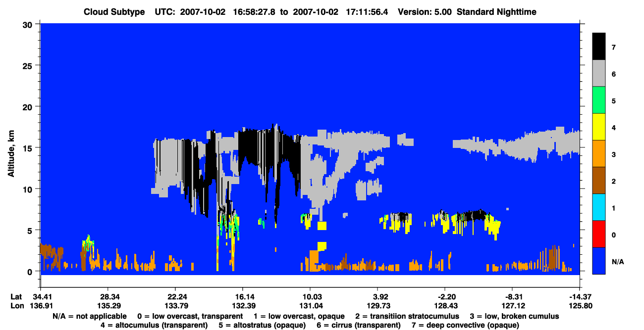Click the 20 km altitude tick label

pos(29,106)
